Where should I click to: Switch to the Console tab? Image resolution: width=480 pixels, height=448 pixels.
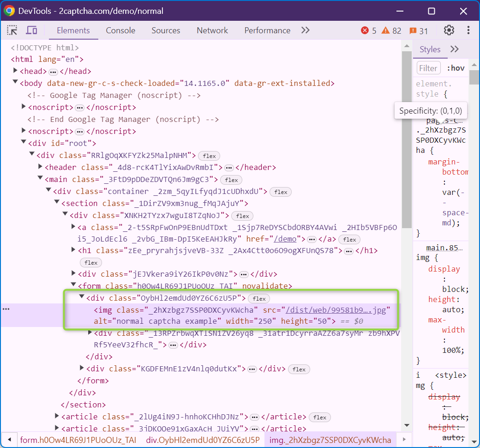click(x=120, y=30)
